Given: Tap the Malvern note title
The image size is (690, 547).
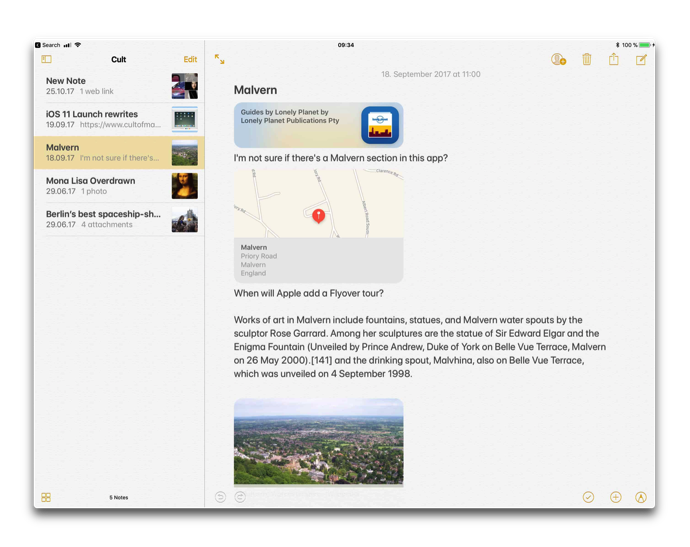Looking at the screenshot, I should click(255, 90).
